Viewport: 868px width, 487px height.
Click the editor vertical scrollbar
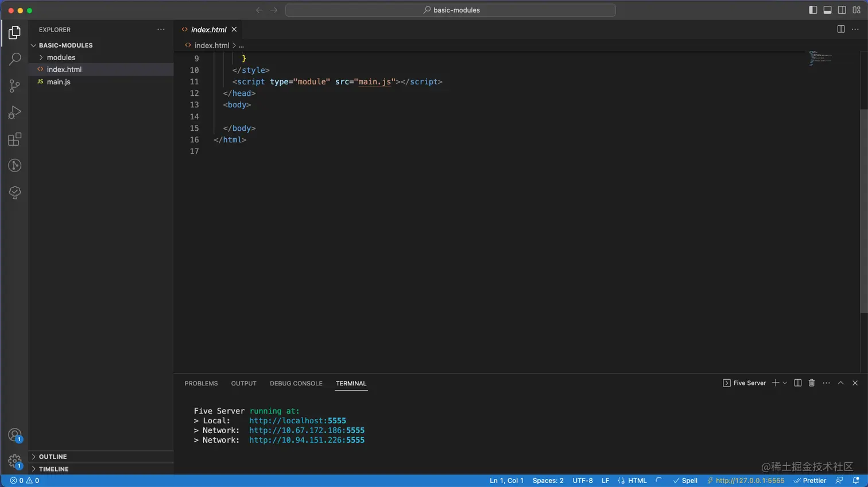coord(863,211)
